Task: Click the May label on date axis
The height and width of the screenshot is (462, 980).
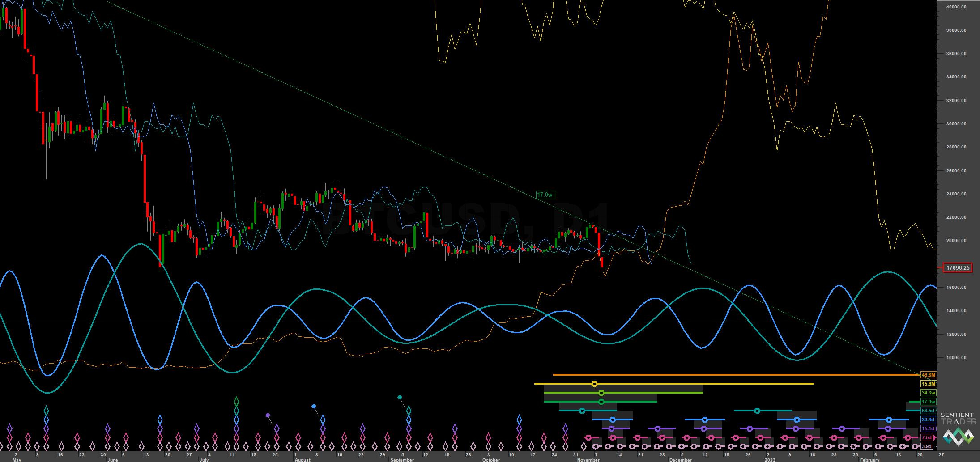Action: [x=17, y=460]
